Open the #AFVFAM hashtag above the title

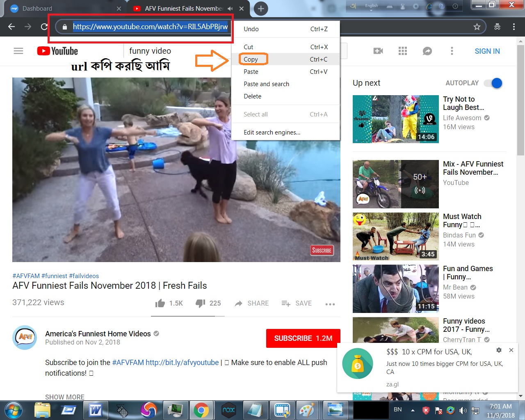click(26, 276)
